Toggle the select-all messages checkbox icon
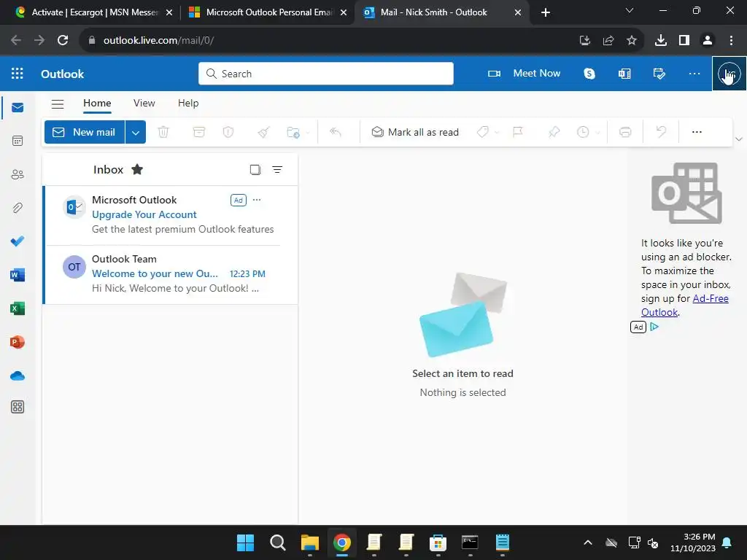Screen dimensions: 747x560 (255, 169)
